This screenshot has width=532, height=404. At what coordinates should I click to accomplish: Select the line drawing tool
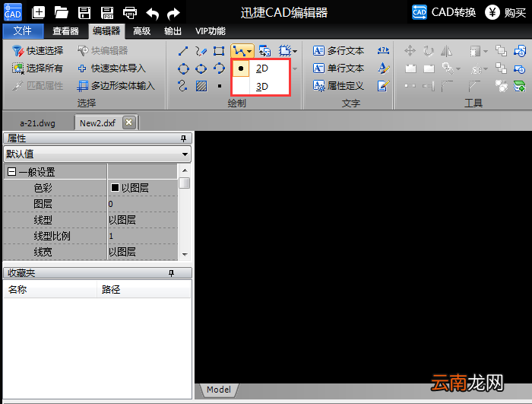pyautogui.click(x=183, y=51)
